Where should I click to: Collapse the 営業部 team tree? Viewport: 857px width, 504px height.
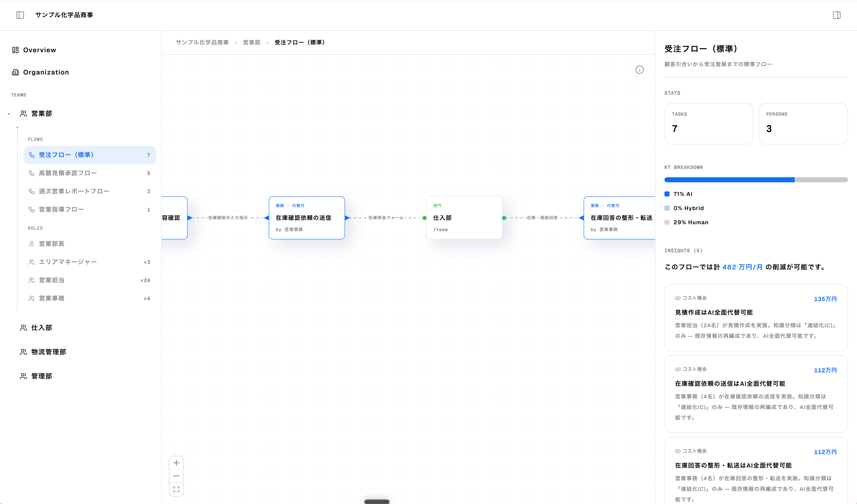(9, 114)
